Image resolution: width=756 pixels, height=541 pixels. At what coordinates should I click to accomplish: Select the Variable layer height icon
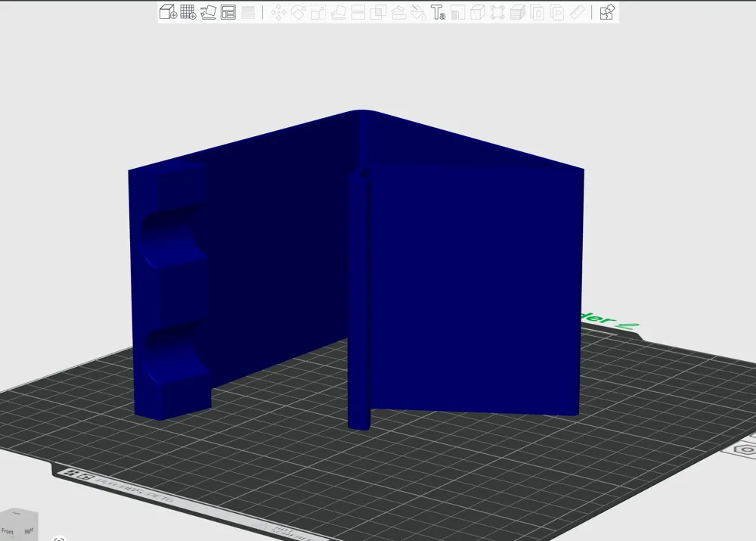tap(248, 12)
